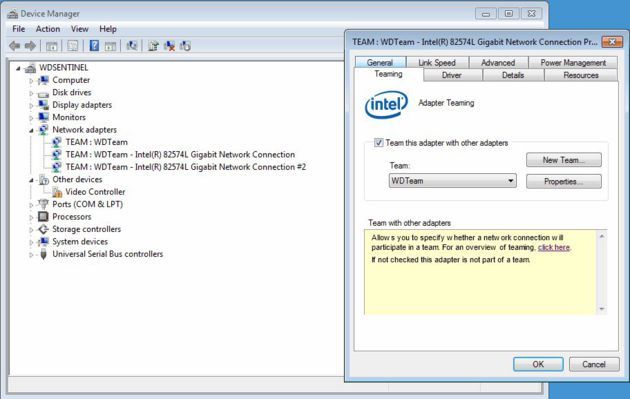Viewport: 630px width, 399px height.
Task: Collapse the Network adapters tree node
Action: point(31,131)
